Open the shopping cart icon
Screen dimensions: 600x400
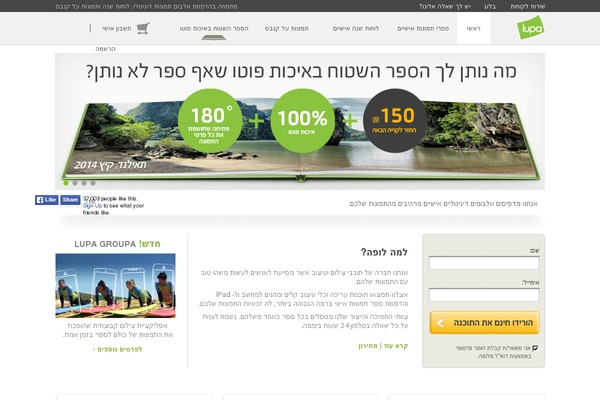(143, 28)
